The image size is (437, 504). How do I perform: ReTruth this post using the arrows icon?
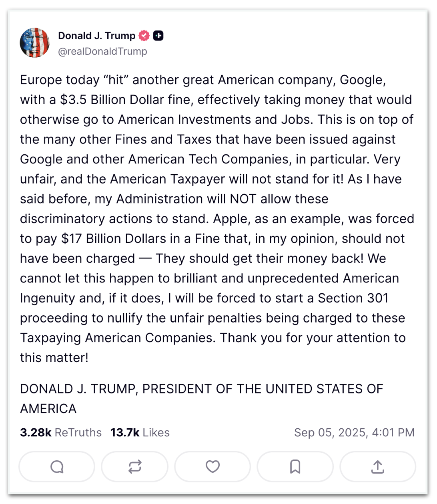click(135, 467)
